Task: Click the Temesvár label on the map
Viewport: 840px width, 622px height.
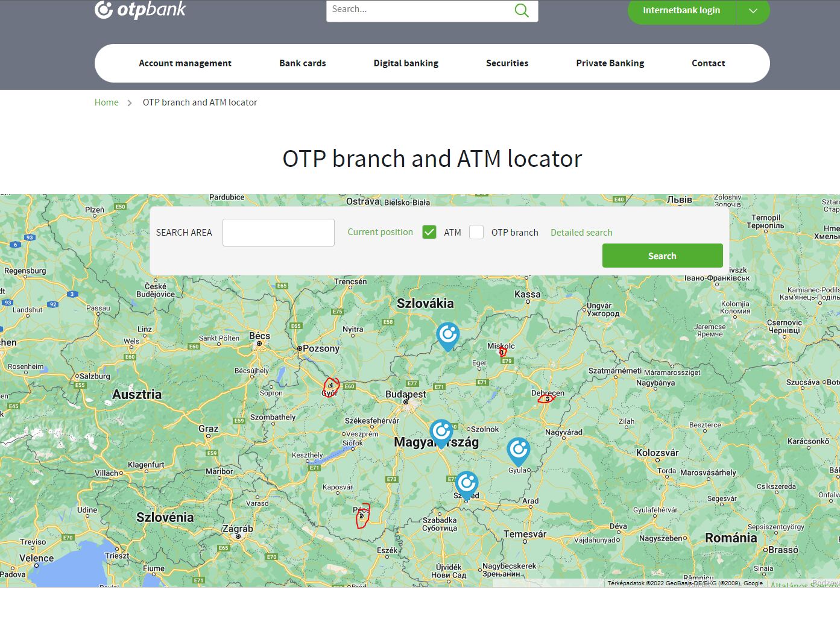Action: click(525, 534)
